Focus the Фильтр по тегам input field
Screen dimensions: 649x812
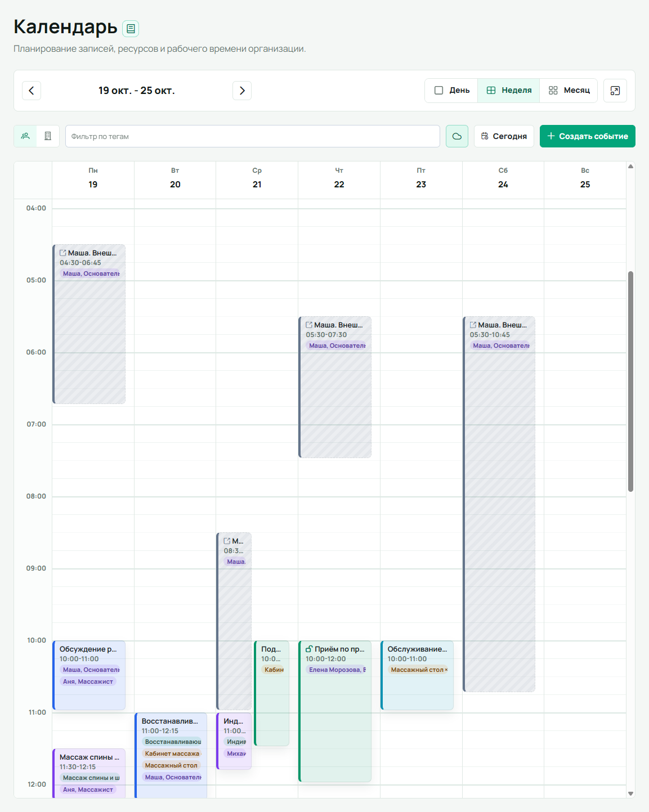click(x=253, y=136)
